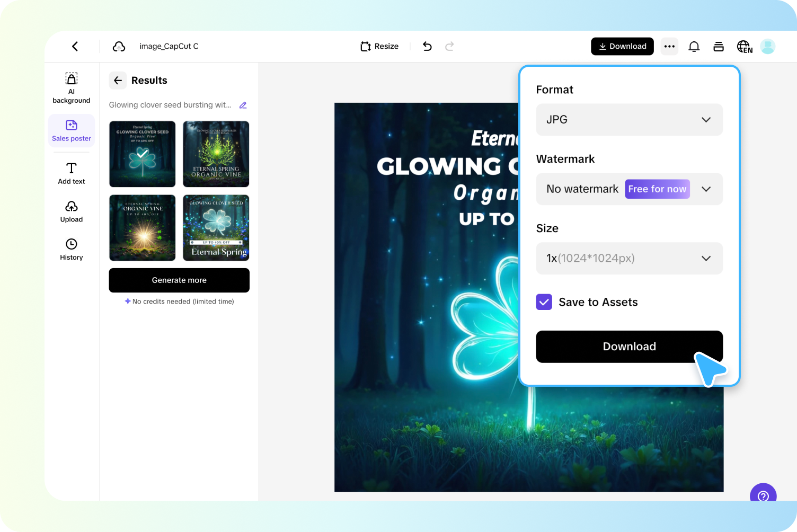Select the Sales poster tool

pyautogui.click(x=71, y=130)
